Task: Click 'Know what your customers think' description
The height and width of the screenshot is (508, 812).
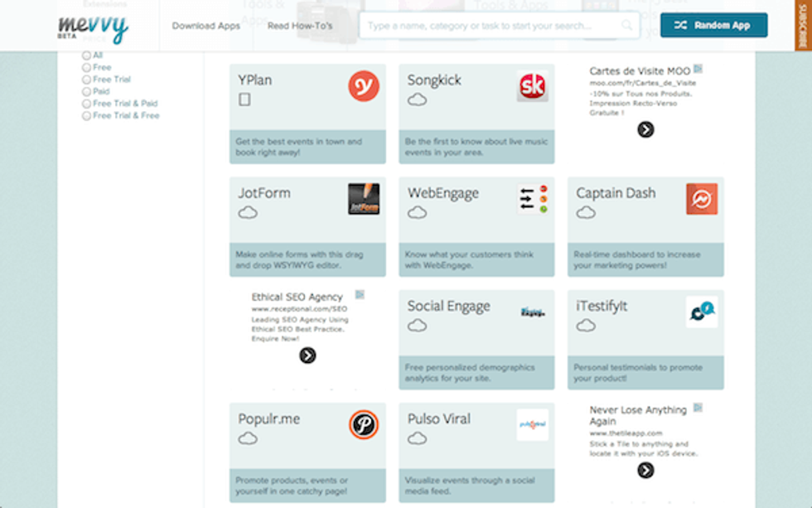Action: point(469,260)
